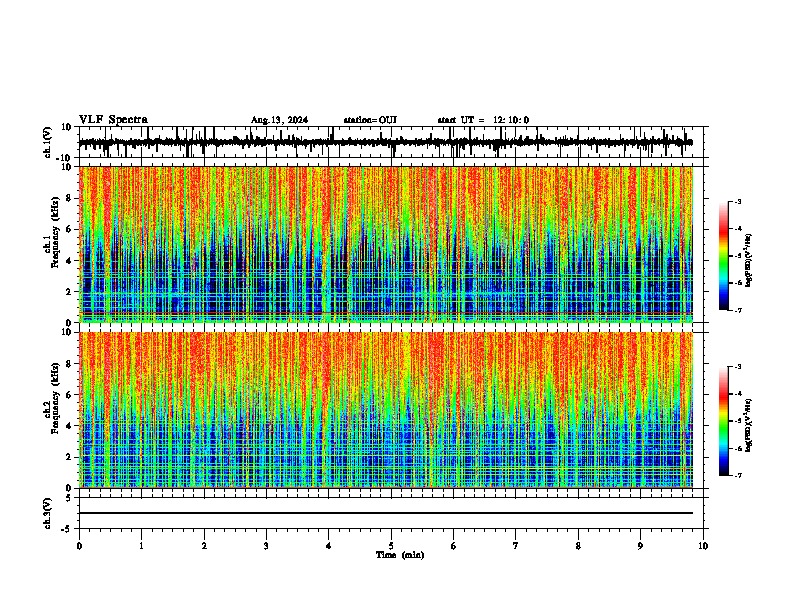Click the "4" kHz tick on ch.2 frequency axis
The width and height of the screenshot is (792, 612).
(x=70, y=426)
